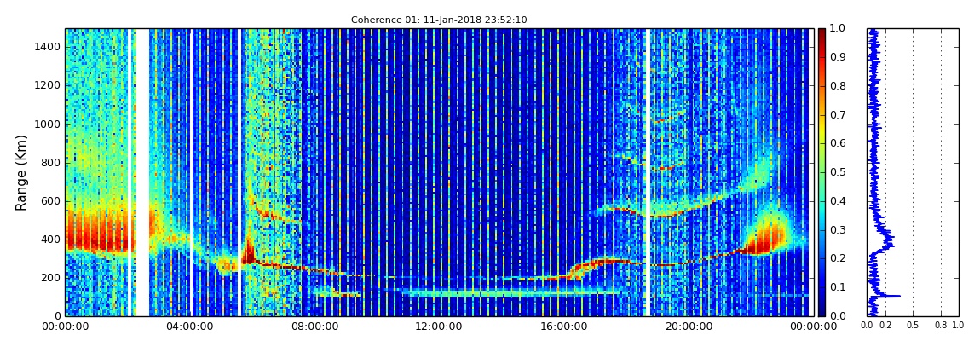Screen dimensions: 980x347
Task: Click the 04:00:00 time axis label
Action: (x=189, y=327)
